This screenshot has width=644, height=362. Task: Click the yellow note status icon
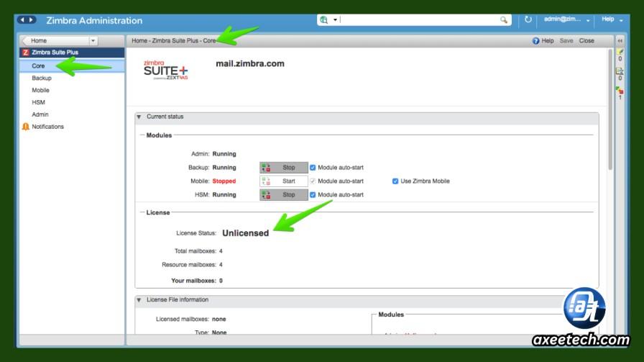(620, 52)
